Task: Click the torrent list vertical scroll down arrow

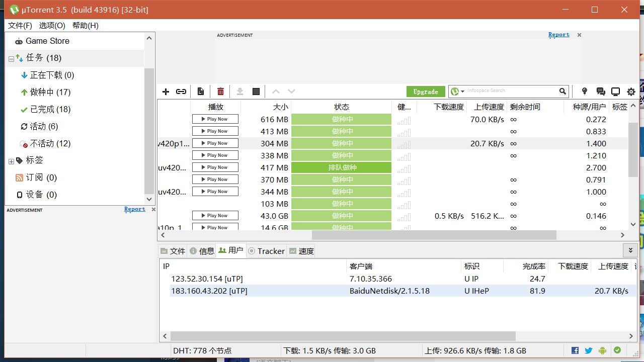Action: point(633,224)
